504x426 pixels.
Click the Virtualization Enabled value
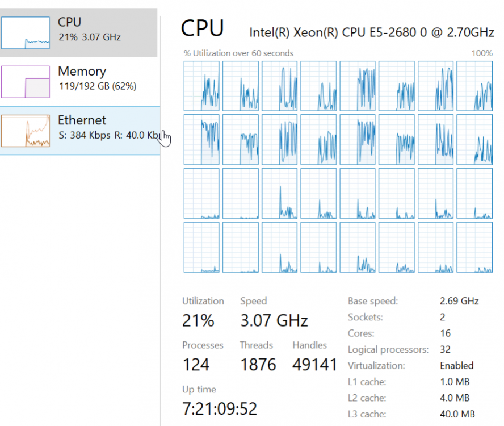[456, 366]
